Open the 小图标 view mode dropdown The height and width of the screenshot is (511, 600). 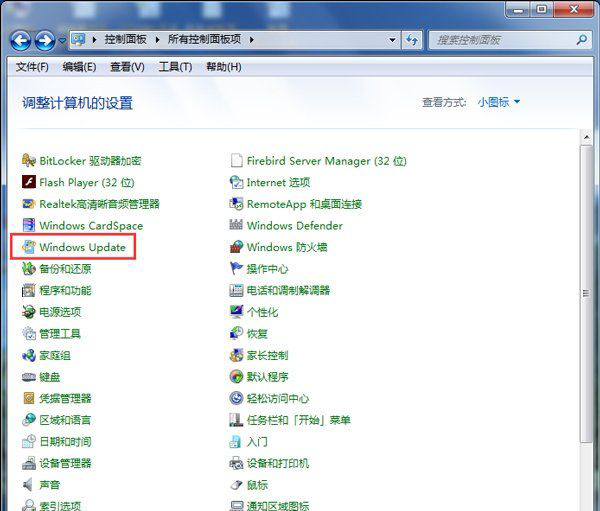pyautogui.click(x=499, y=102)
